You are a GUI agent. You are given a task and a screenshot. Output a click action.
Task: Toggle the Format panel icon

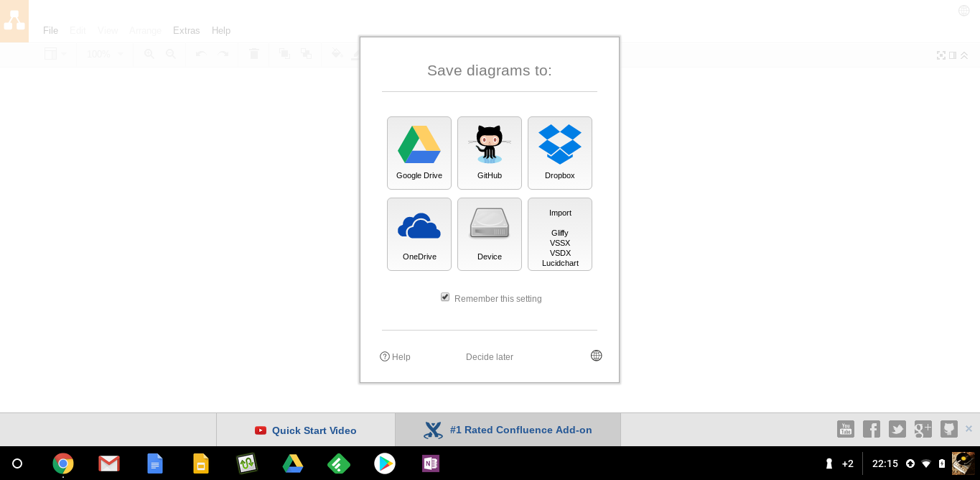tap(953, 55)
